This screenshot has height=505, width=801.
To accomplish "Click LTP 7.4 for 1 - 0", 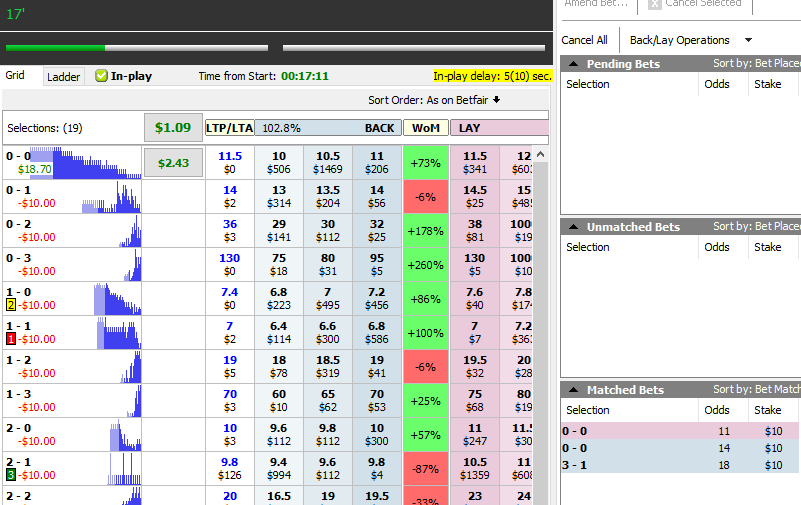I will click(230, 299).
